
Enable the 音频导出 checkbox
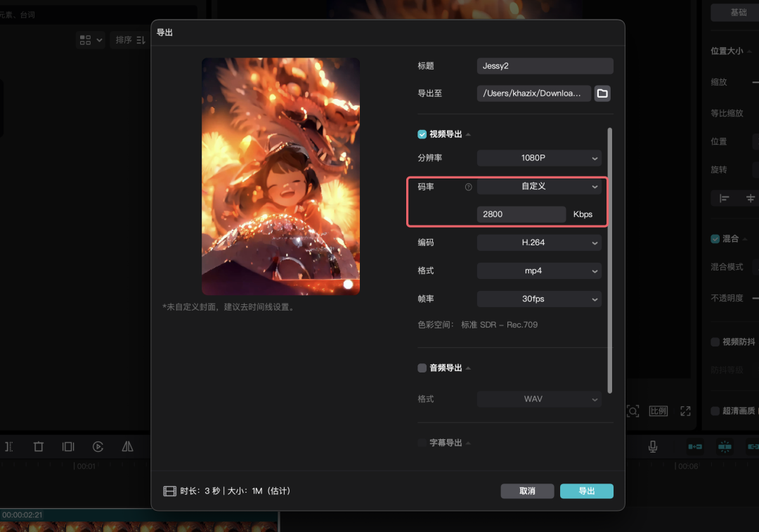422,368
